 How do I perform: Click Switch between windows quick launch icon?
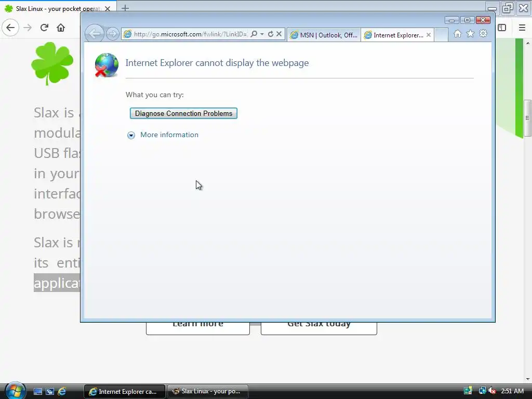pyautogui.click(x=50, y=392)
